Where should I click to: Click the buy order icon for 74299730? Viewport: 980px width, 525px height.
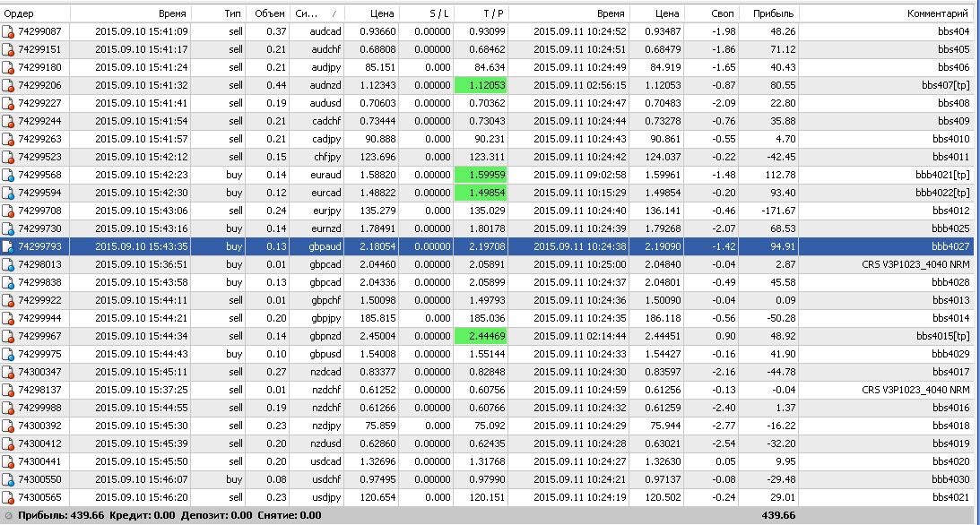[x=8, y=228]
